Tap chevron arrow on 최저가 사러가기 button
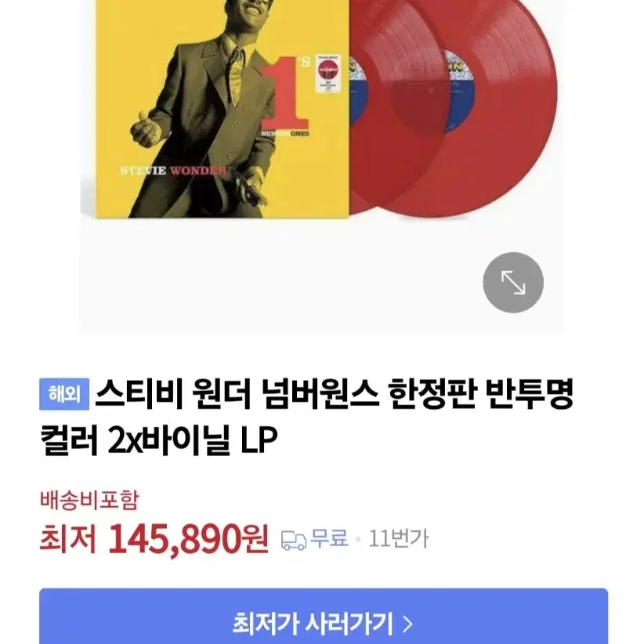Image resolution: width=644 pixels, height=644 pixels. click(x=407, y=624)
